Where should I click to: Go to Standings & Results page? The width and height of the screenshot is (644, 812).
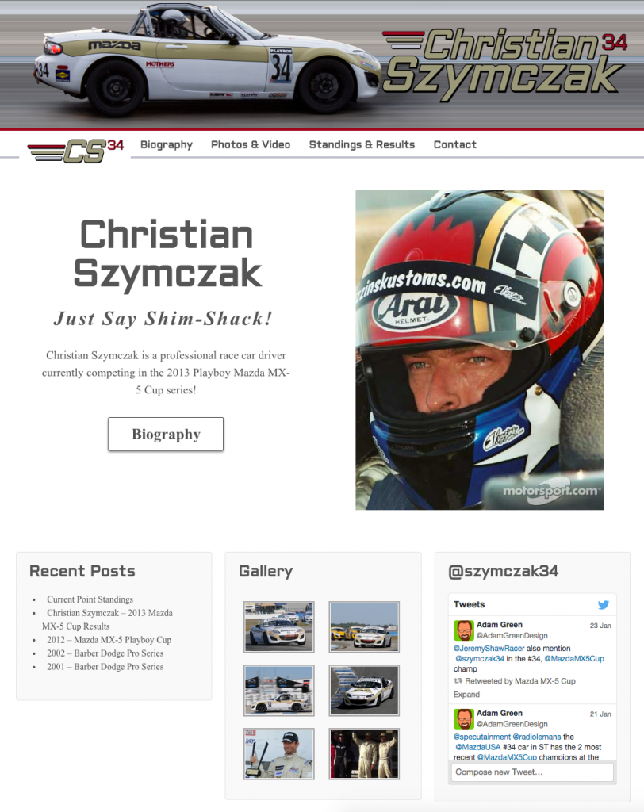(x=362, y=144)
